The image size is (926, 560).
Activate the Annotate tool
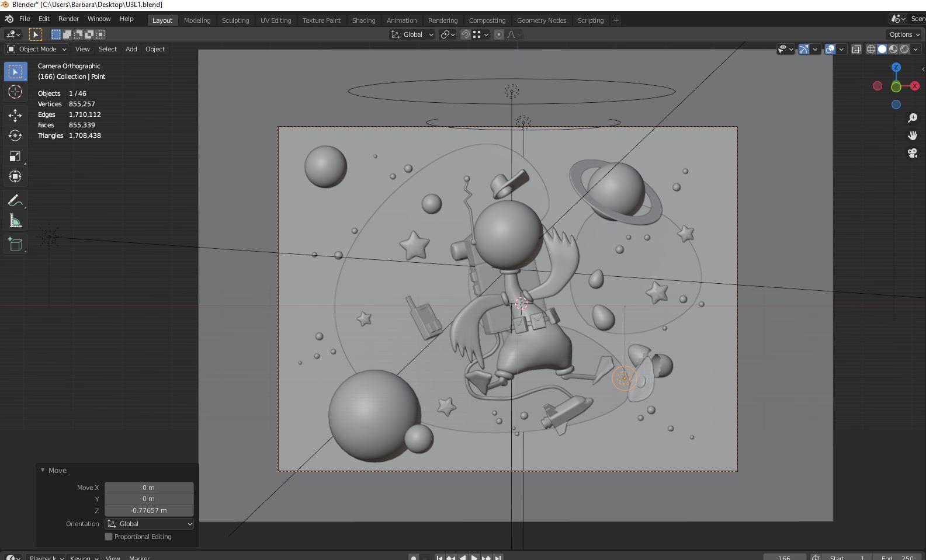(15, 200)
